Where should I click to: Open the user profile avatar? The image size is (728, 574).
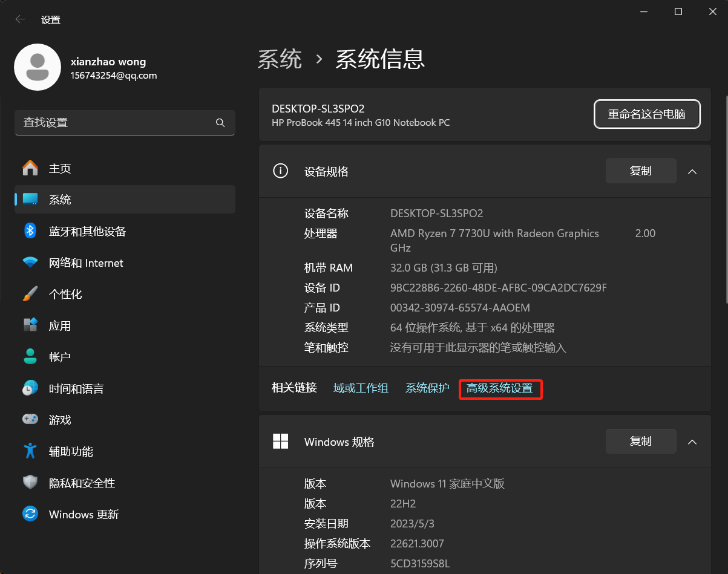pos(38,67)
